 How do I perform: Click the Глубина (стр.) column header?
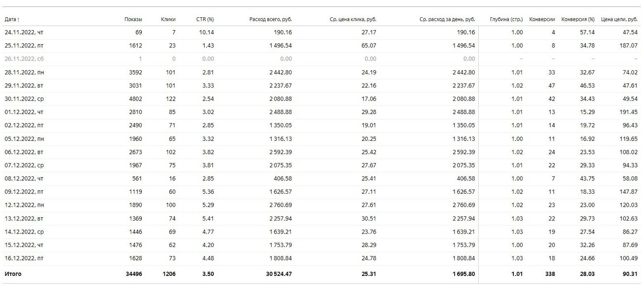(506, 20)
